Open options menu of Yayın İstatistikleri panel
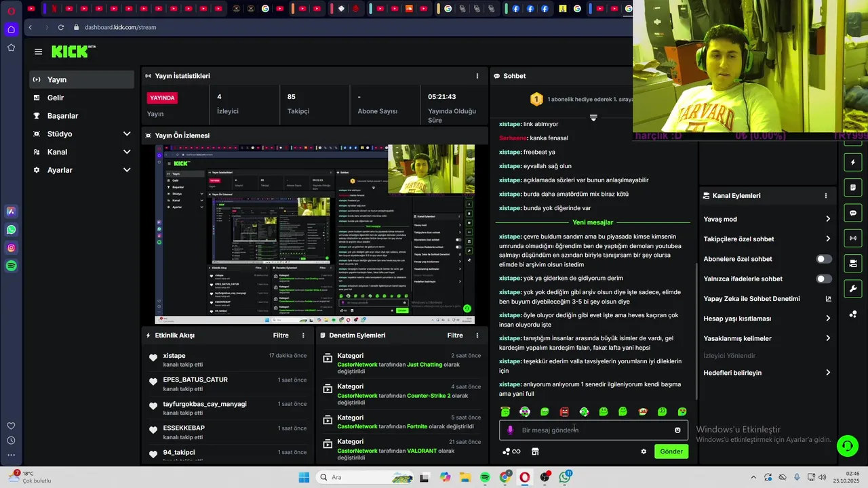The image size is (868, 488). coord(477,76)
